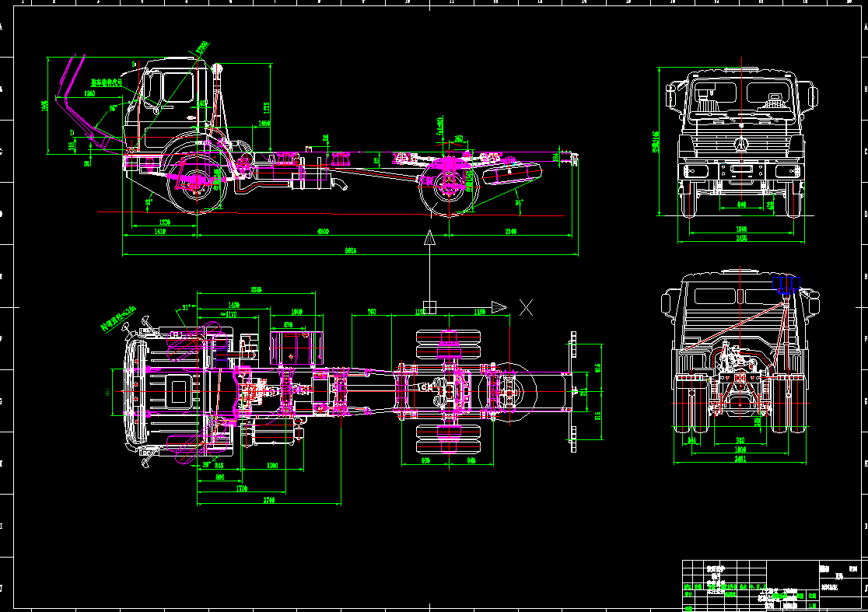Screen dimensions: 868x612
Task: Select the 805 dimension below the plan view
Action: click(x=220, y=477)
